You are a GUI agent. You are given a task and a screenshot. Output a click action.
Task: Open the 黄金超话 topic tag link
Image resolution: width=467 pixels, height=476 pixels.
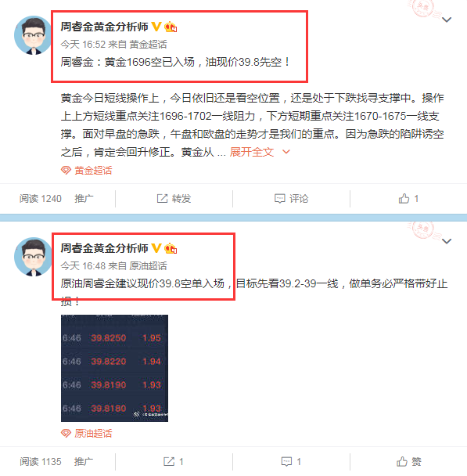coord(86,171)
